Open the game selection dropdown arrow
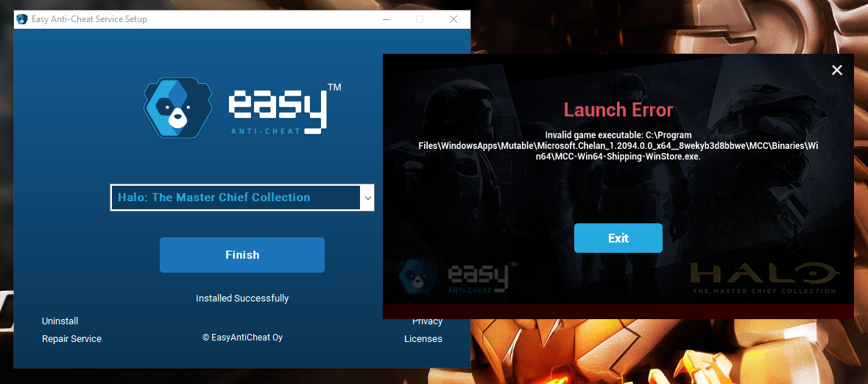868x384 pixels. (367, 198)
